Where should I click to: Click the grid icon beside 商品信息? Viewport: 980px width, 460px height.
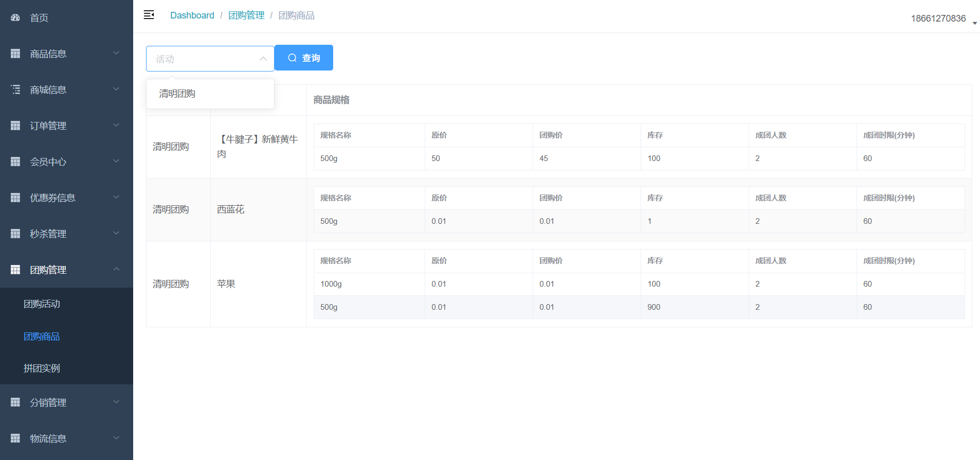(x=15, y=54)
